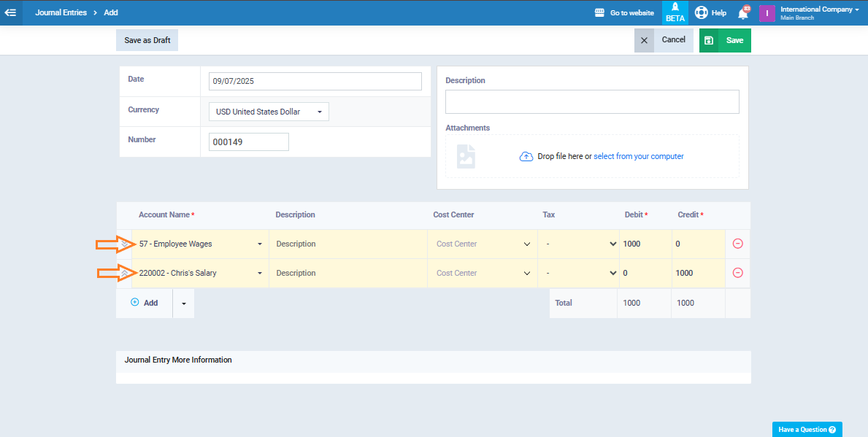Open the International Company account menu

(820, 9)
